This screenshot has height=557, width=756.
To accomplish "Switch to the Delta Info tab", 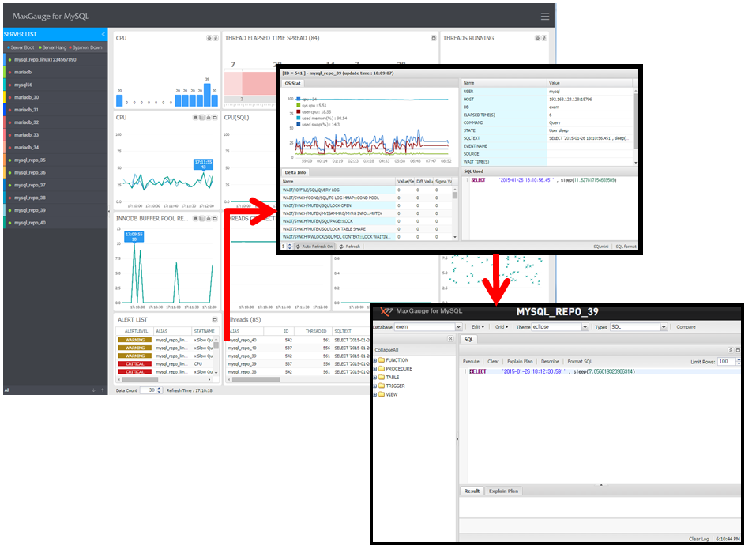I will tap(295, 172).
